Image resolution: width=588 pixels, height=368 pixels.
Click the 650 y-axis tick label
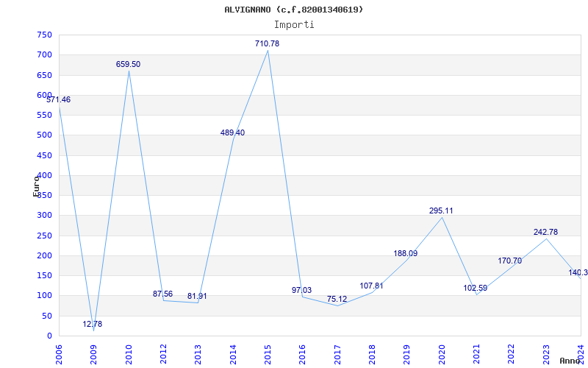pyautogui.click(x=45, y=75)
